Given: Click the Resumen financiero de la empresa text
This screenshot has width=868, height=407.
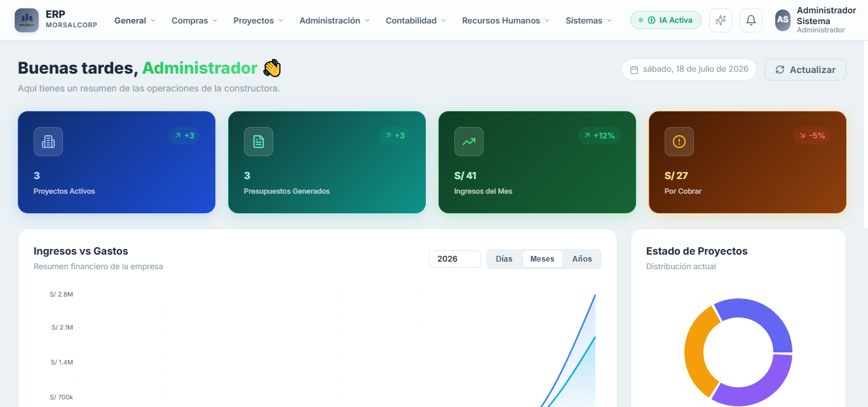Looking at the screenshot, I should 98,267.
